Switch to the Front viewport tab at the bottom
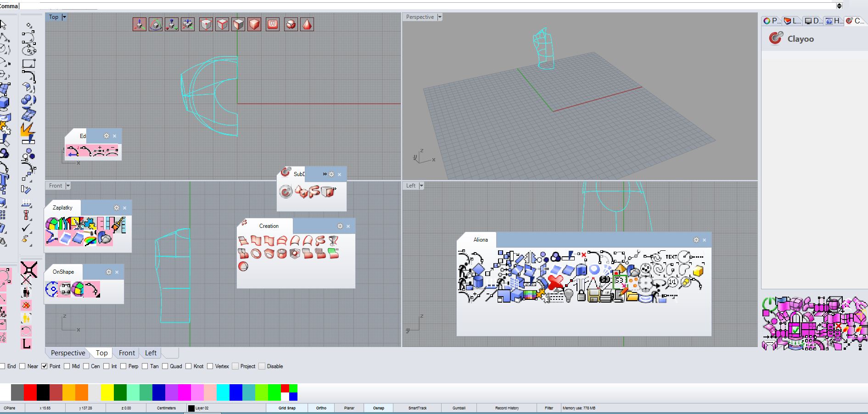This screenshot has height=414, width=868. (127, 353)
